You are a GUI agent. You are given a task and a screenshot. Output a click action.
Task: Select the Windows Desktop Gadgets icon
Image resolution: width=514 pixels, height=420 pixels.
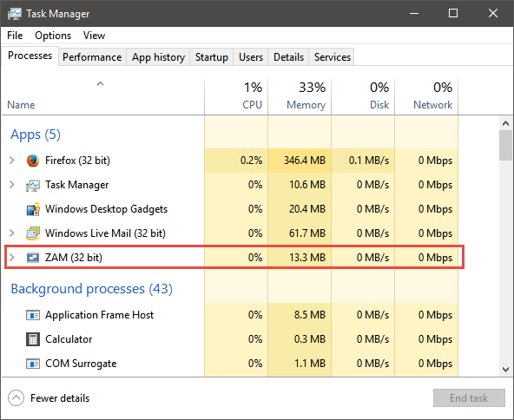pyautogui.click(x=33, y=209)
